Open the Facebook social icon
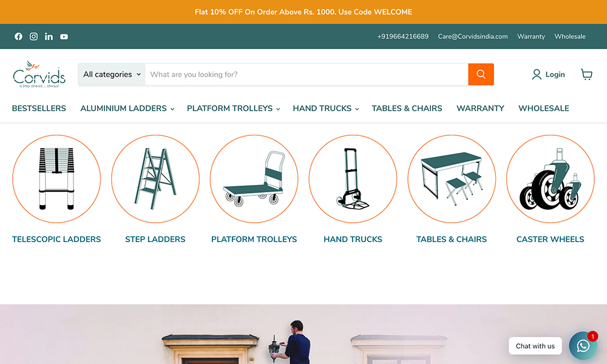This screenshot has height=364, width=607. click(x=19, y=36)
